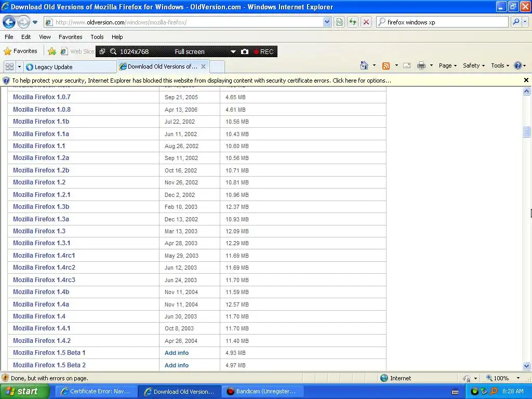Click the Bandicam 1024x768 size selector
The image size is (532, 399).
click(134, 51)
